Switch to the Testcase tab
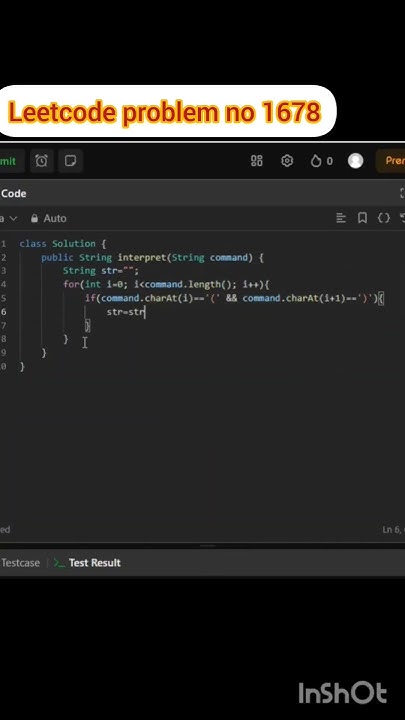This screenshot has width=405, height=720. click(20, 562)
